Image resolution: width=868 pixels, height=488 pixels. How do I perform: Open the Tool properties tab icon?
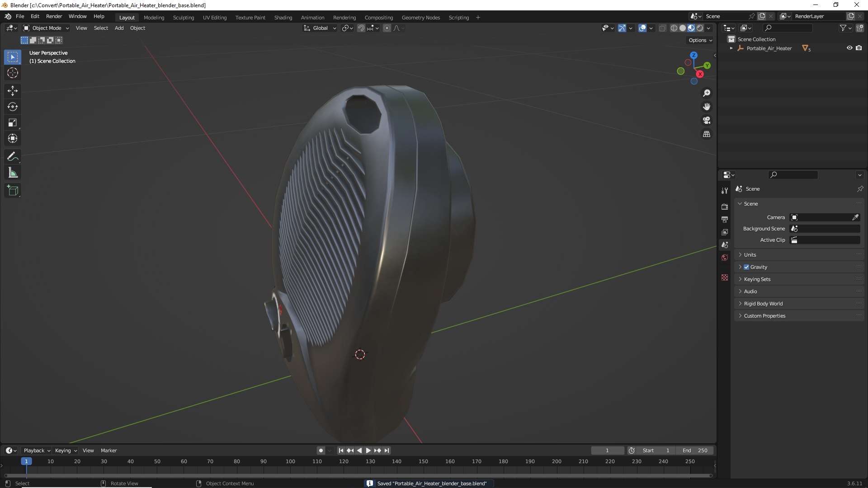click(x=725, y=191)
